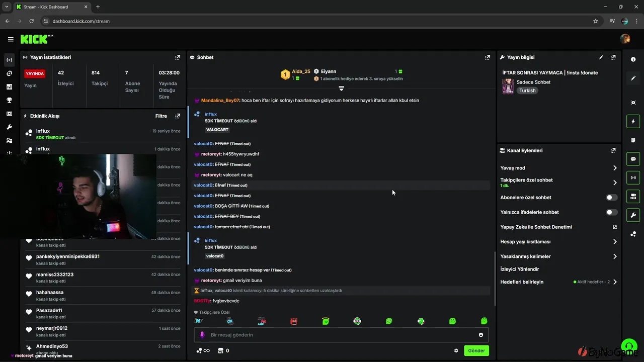Click the stream preview icon in right sidebar
This screenshot has height=362, width=644.
coord(633,103)
